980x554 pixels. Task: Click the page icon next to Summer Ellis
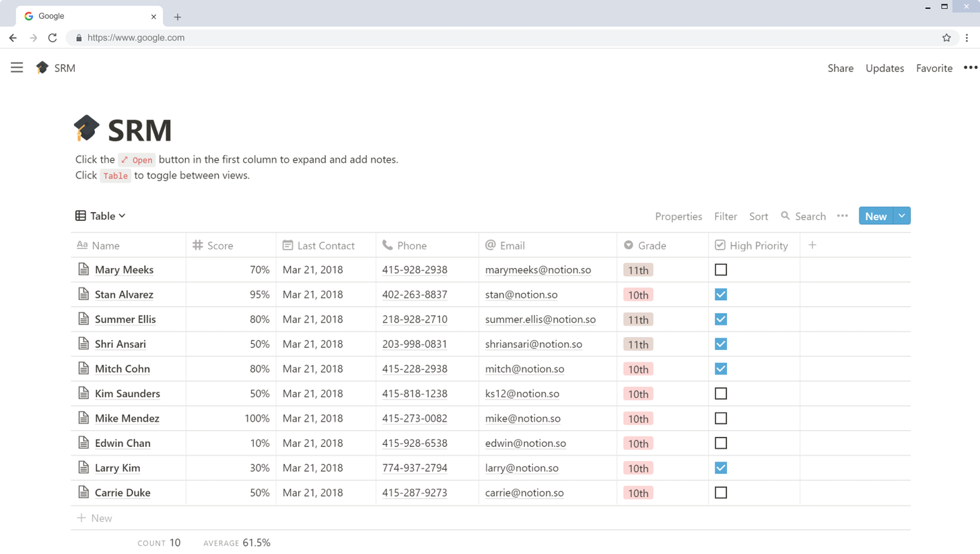pyautogui.click(x=83, y=319)
